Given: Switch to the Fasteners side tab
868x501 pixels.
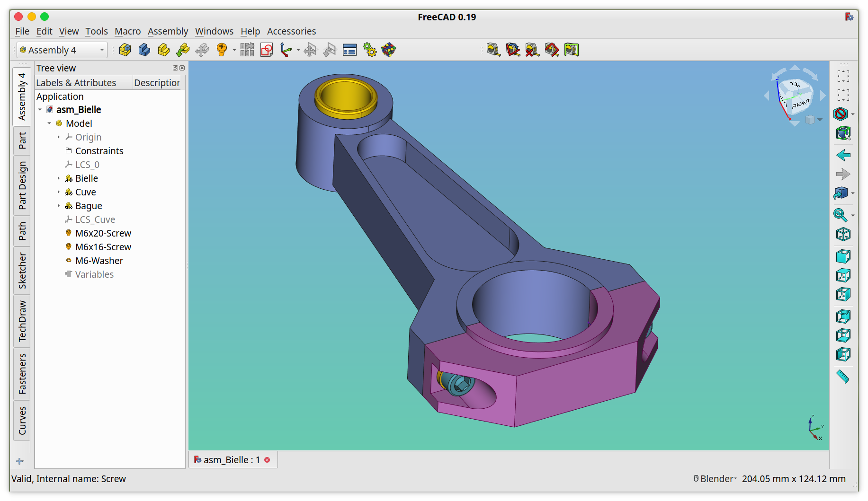Looking at the screenshot, I should pyautogui.click(x=22, y=374).
